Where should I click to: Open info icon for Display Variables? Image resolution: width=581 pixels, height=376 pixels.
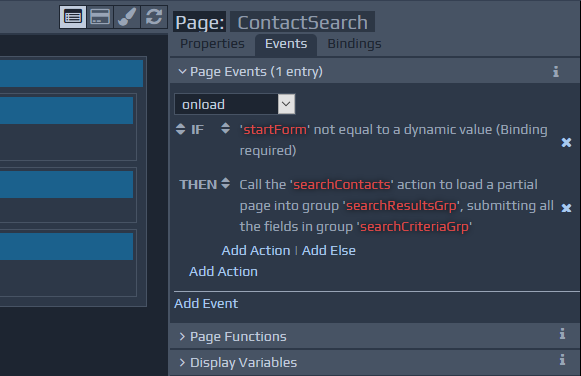[562, 360]
